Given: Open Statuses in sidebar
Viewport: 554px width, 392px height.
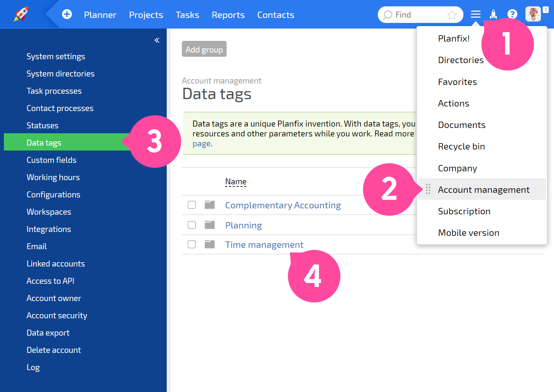Looking at the screenshot, I should tap(42, 125).
